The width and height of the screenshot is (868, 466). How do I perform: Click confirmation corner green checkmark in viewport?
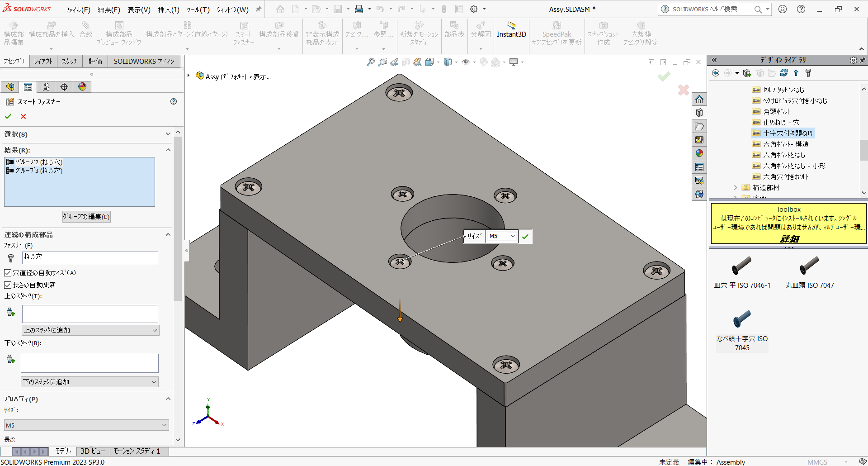coord(664,77)
